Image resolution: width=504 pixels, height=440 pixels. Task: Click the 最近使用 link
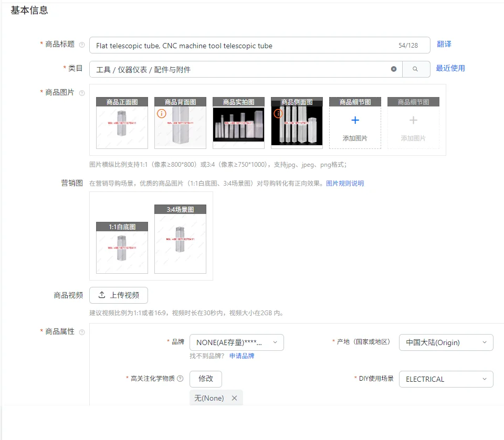(450, 68)
